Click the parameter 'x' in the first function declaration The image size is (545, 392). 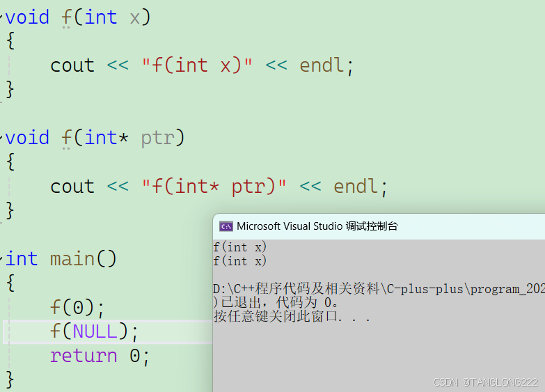coord(134,17)
